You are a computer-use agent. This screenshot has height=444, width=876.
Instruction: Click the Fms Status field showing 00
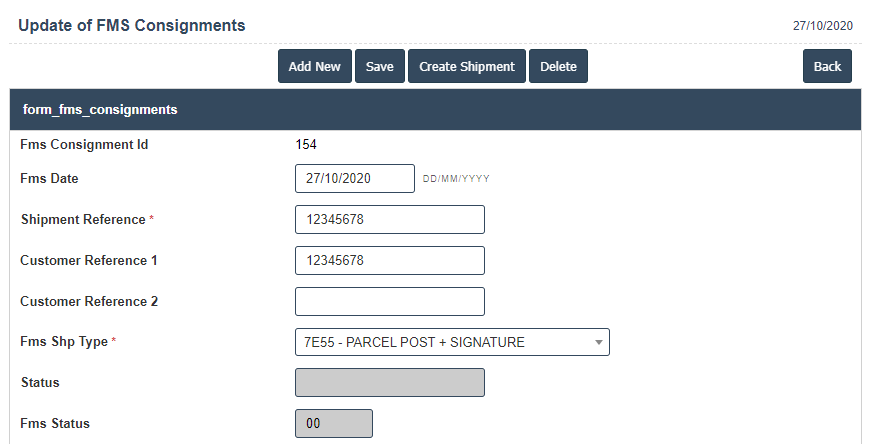tap(333, 424)
